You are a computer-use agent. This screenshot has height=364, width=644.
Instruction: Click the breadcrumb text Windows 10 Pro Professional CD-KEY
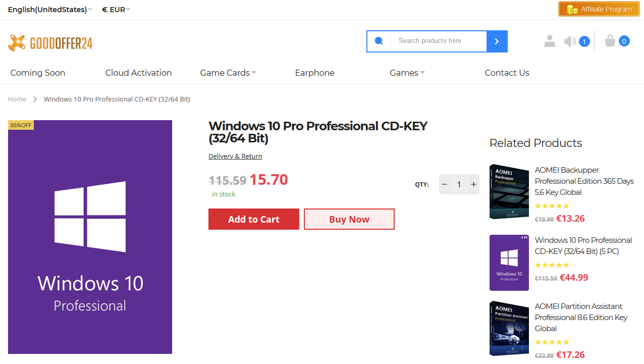coord(117,99)
